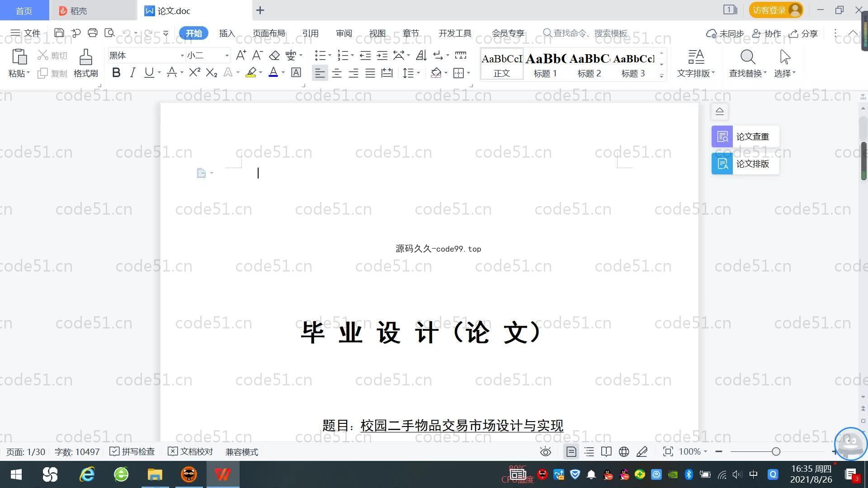The width and height of the screenshot is (868, 488).
Task: Expand the styles gallery more arrow
Action: [661, 75]
